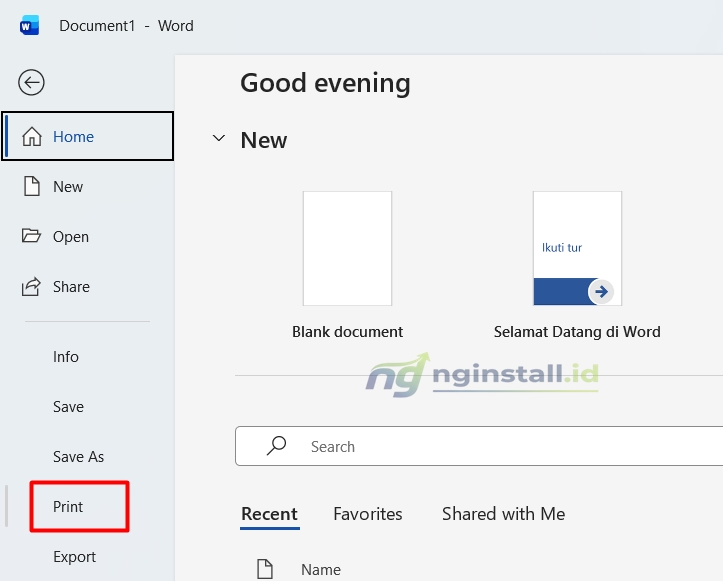Click the magnifier icon in search box
The height and width of the screenshot is (581, 723).
coord(276,446)
